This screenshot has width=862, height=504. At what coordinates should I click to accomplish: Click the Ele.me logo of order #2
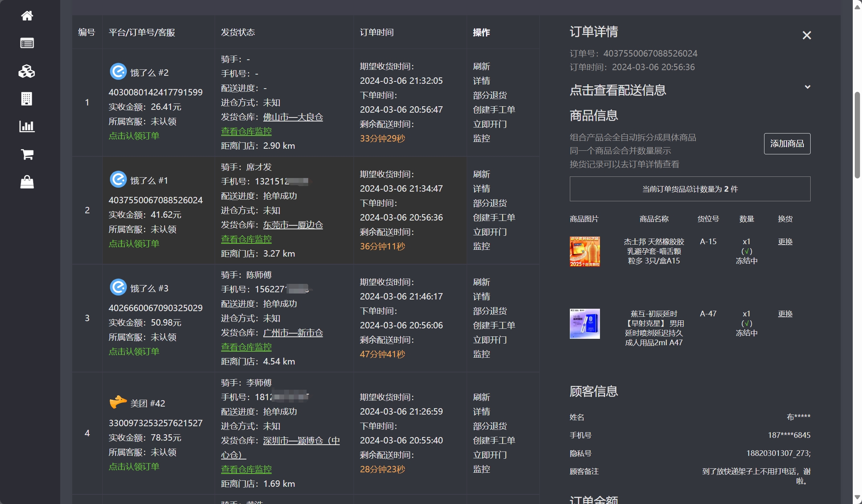[118, 72]
